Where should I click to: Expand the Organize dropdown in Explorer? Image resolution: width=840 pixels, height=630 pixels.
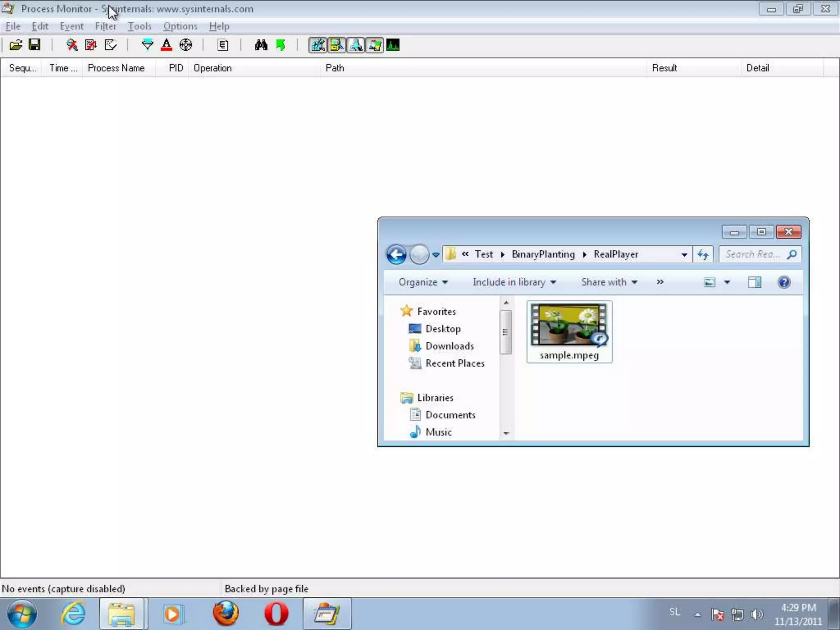[423, 282]
